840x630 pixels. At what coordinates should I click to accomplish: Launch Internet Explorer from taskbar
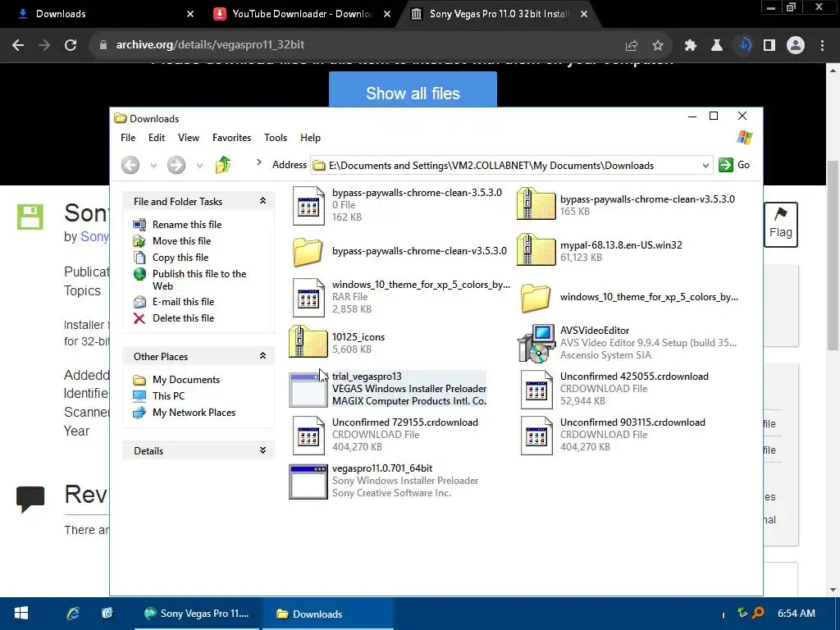[72, 614]
